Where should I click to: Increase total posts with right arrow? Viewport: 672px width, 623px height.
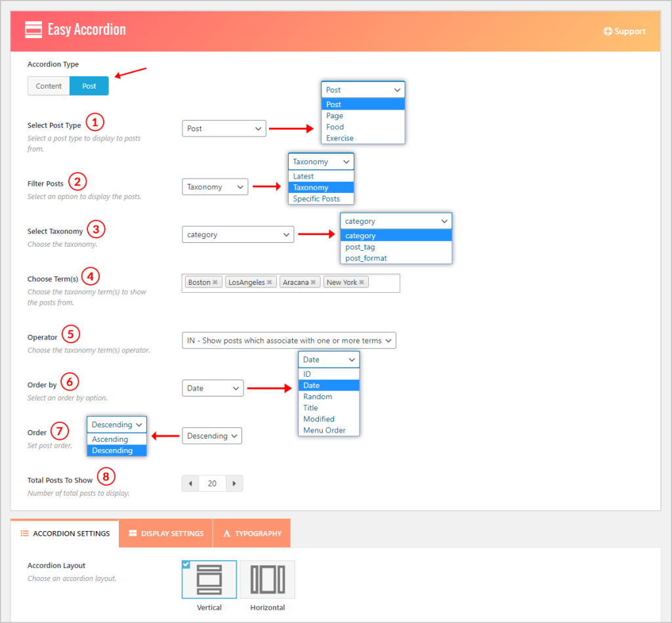234,484
